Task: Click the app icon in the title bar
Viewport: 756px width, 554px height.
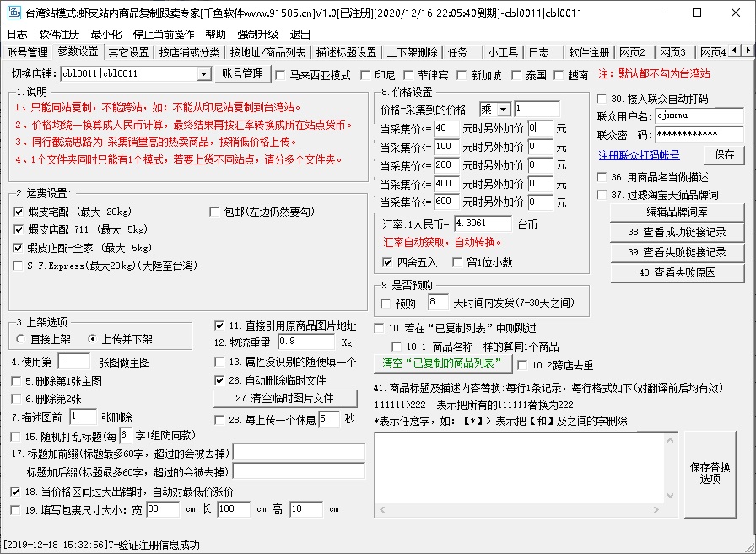Action: pos(13,13)
